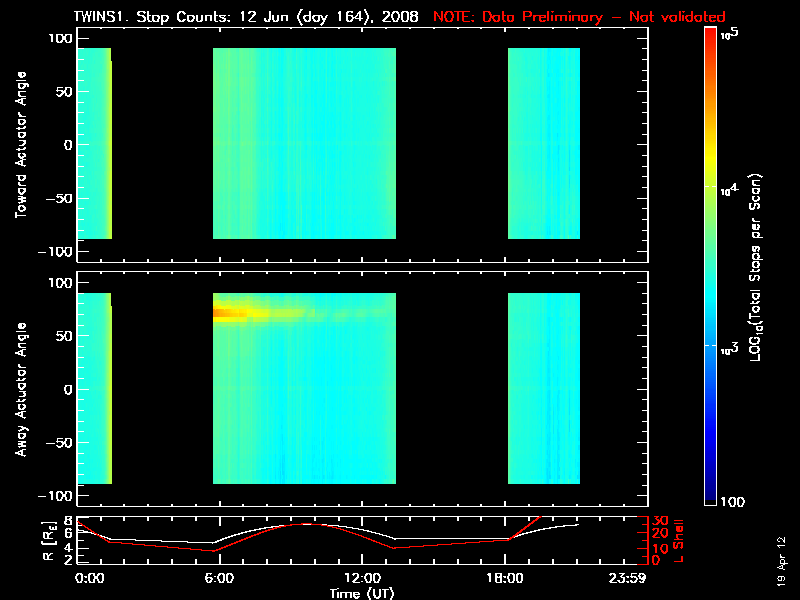800x600 pixels.
Task: Click the red L Shell axis label
Action: (685, 540)
